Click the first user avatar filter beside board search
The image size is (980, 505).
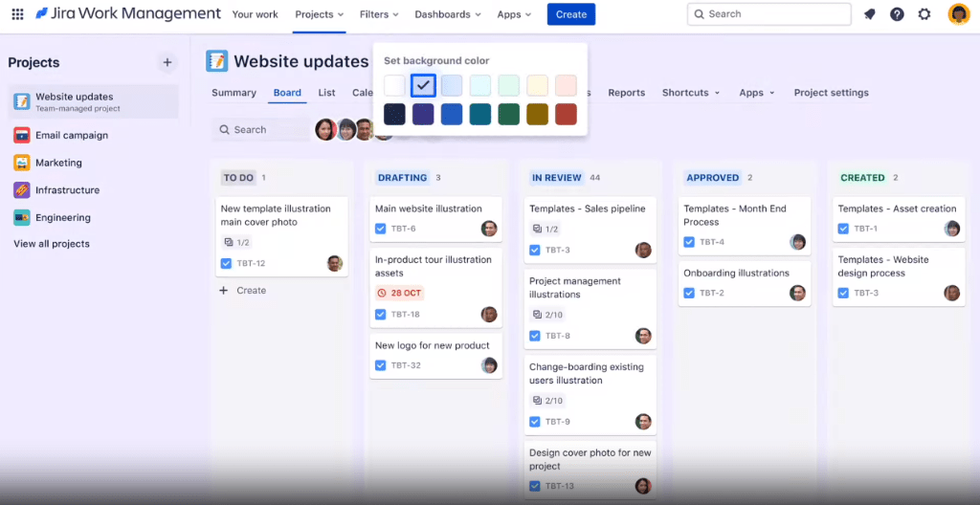[325, 129]
